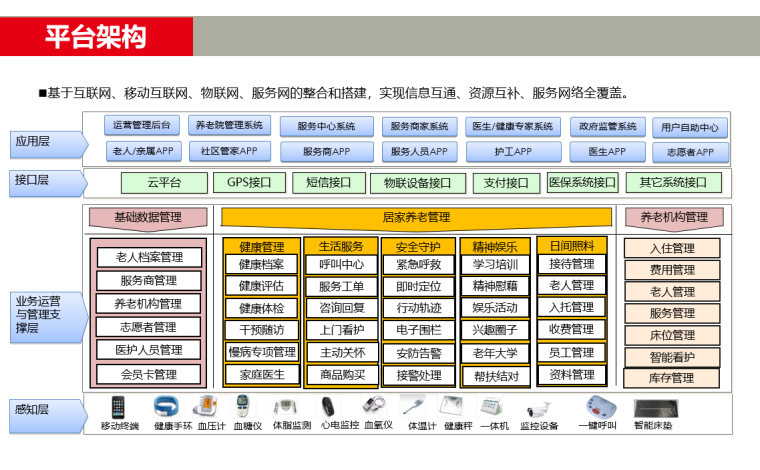Click the 心电监控 ECG monitor icon

tap(327, 408)
